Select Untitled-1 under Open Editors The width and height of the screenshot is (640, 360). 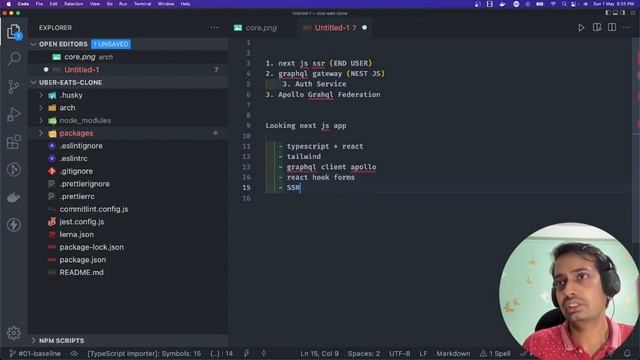click(128, 70)
